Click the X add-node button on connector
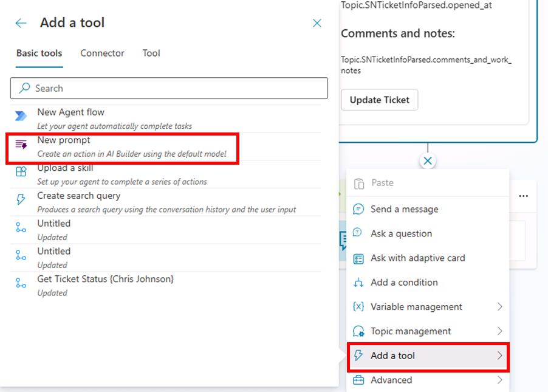 point(428,161)
